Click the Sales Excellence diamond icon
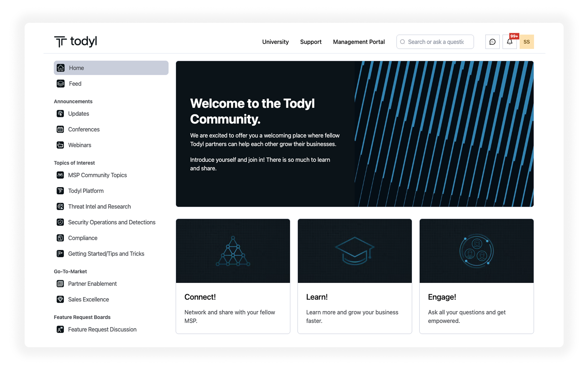The width and height of the screenshot is (588, 370). coord(60,299)
